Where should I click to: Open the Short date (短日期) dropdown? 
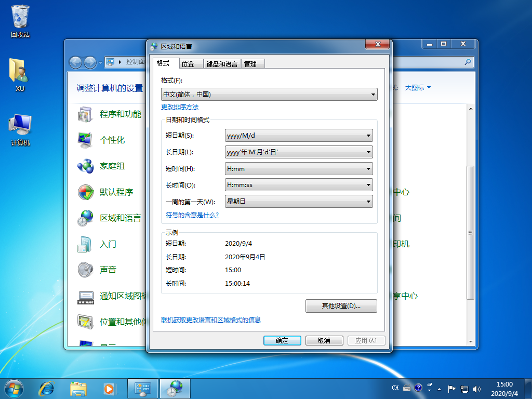pyautogui.click(x=299, y=136)
